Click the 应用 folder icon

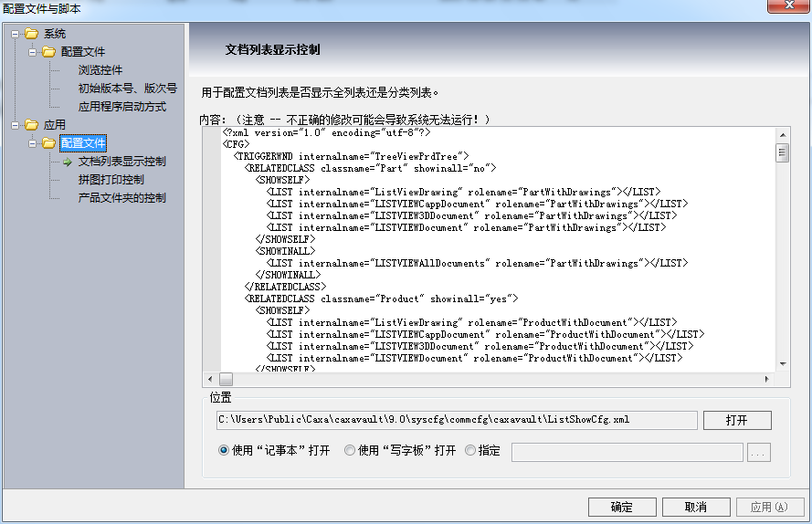point(32,125)
